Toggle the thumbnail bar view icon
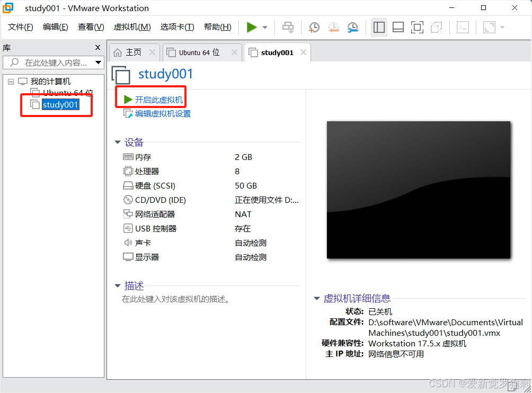Viewport: 532px width, 393px height. coord(398,27)
